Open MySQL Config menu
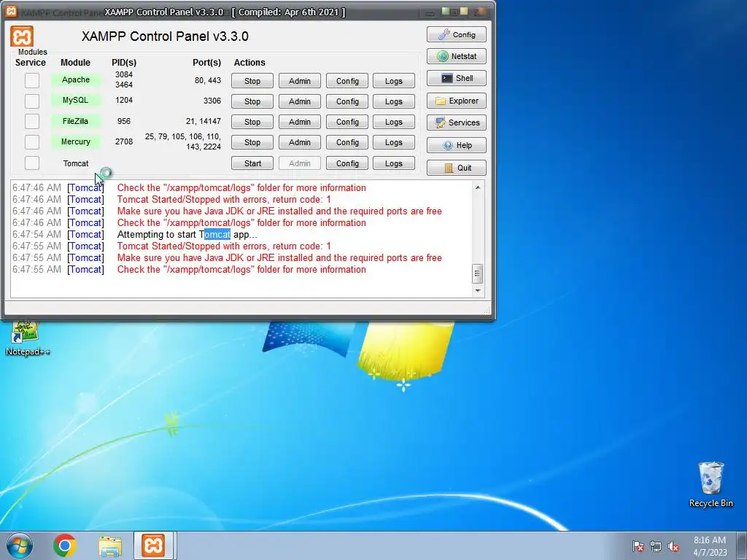747x560 pixels. [x=347, y=101]
